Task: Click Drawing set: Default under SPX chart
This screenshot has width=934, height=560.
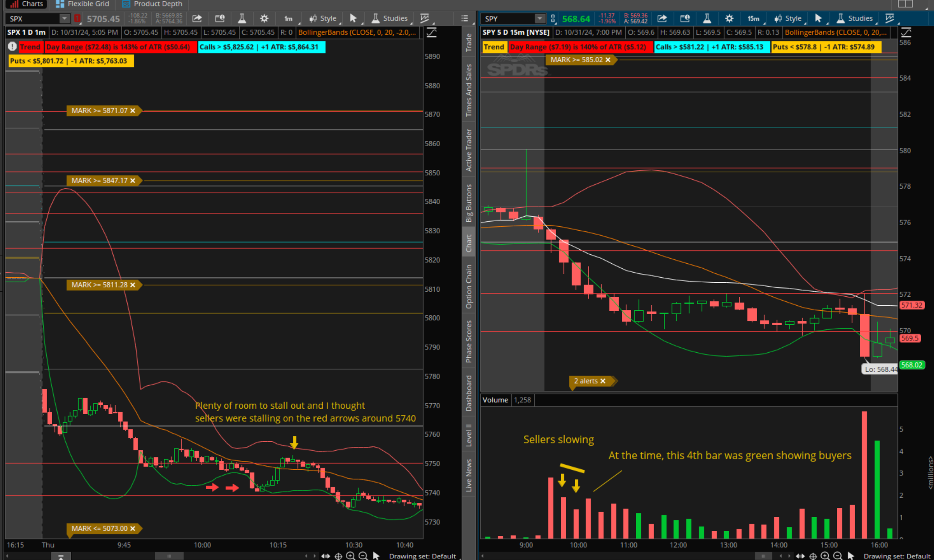Action: coord(422,556)
